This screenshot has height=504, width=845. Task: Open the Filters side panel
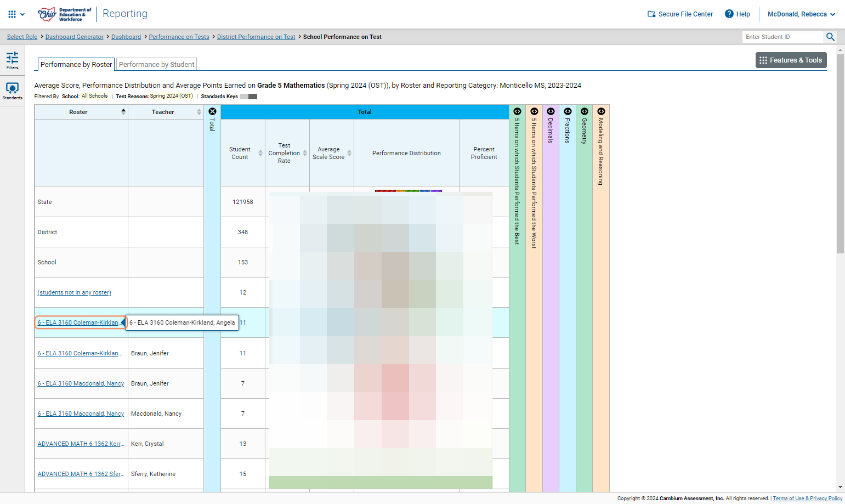coord(12,60)
